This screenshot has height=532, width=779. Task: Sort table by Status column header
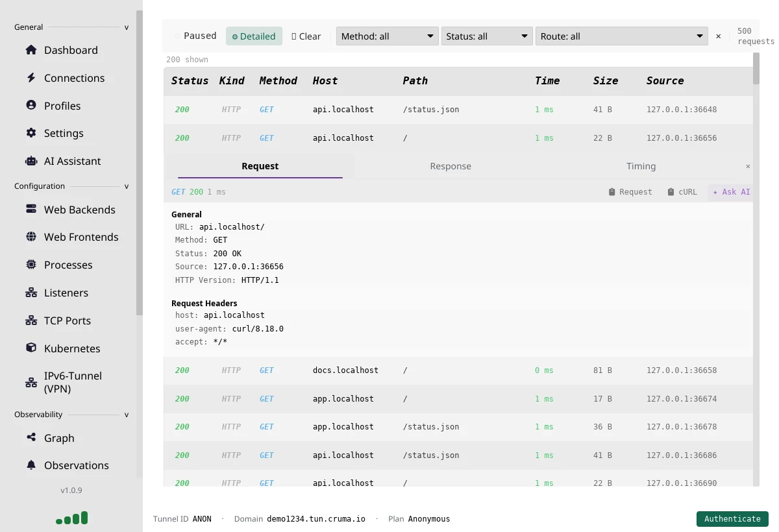click(190, 80)
